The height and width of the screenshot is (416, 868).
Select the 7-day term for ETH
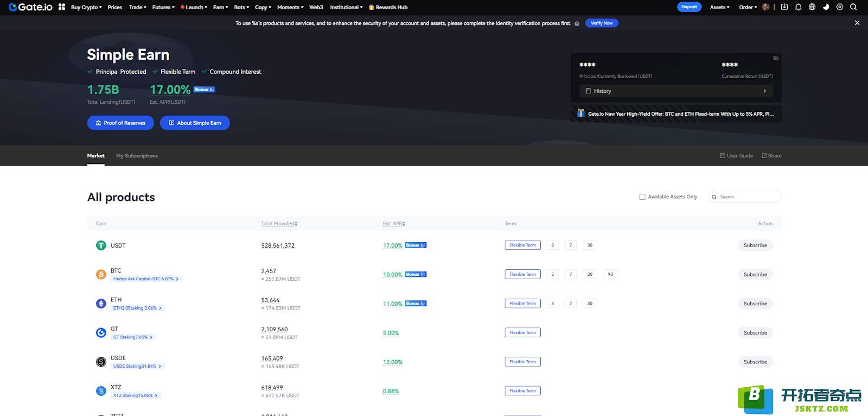(x=570, y=304)
